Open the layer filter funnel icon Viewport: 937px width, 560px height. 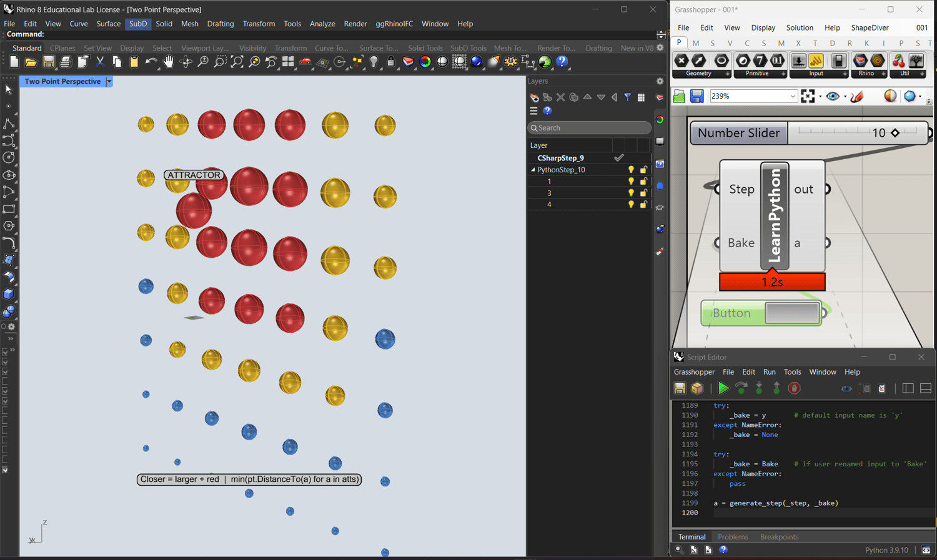627,97
